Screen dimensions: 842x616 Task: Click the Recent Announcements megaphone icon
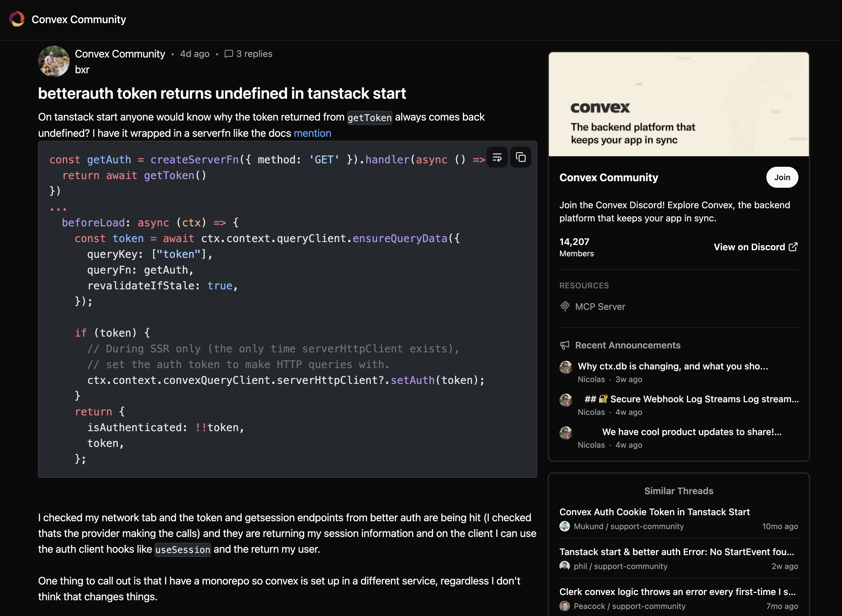point(565,345)
